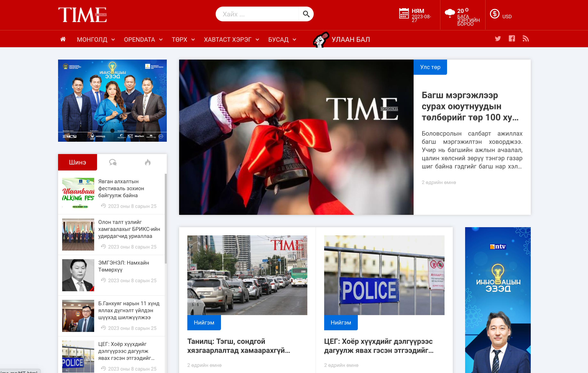The height and width of the screenshot is (373, 588).
Task: Open the Twitter social link
Action: 498,39
